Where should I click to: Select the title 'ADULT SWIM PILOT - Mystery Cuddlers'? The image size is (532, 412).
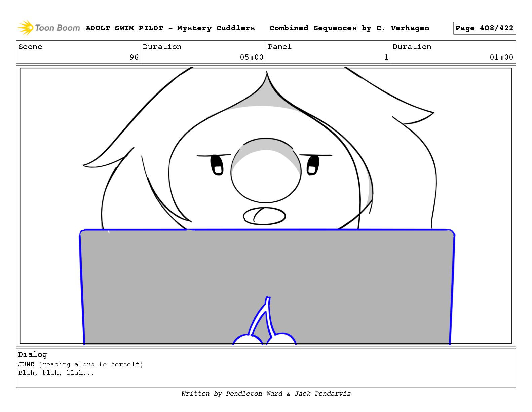point(170,28)
